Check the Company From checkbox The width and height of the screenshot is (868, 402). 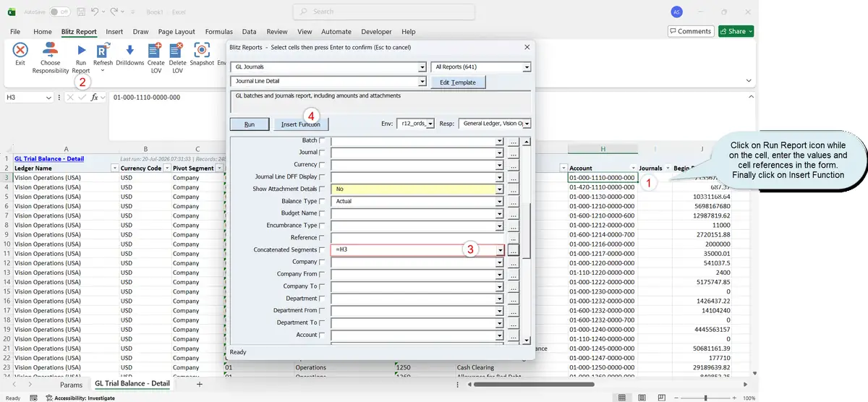coord(323,274)
